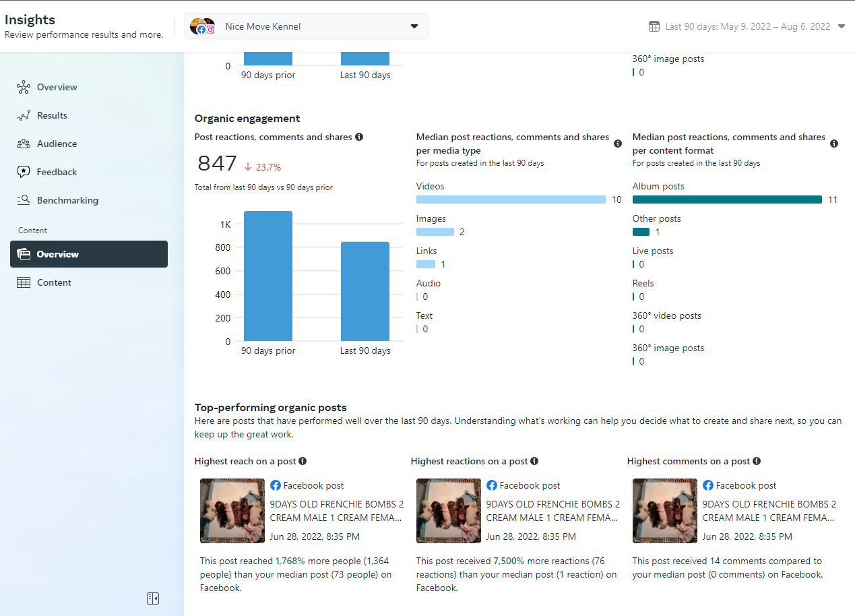Click the 847 engagement total
Image resolution: width=855 pixels, height=616 pixels.
tap(217, 164)
